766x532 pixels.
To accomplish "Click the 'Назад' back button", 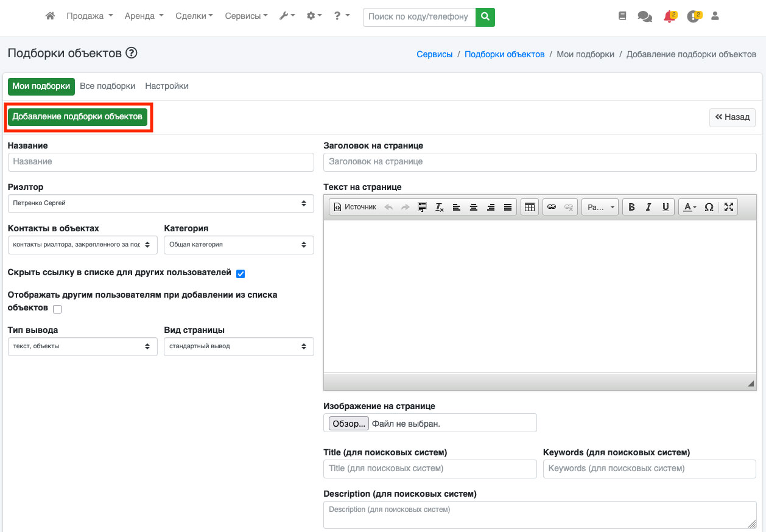I will (x=733, y=117).
